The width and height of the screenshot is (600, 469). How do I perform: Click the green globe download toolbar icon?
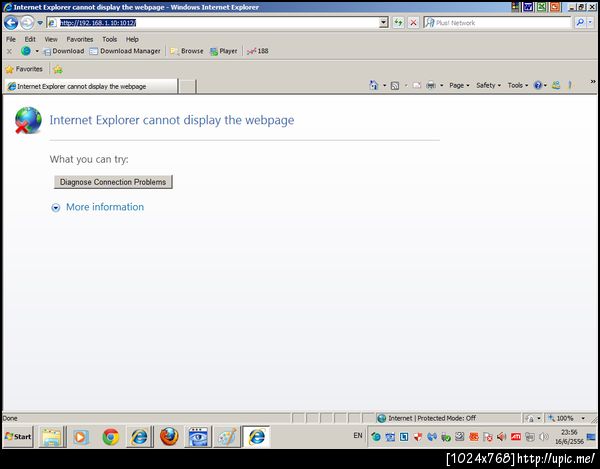(26, 51)
